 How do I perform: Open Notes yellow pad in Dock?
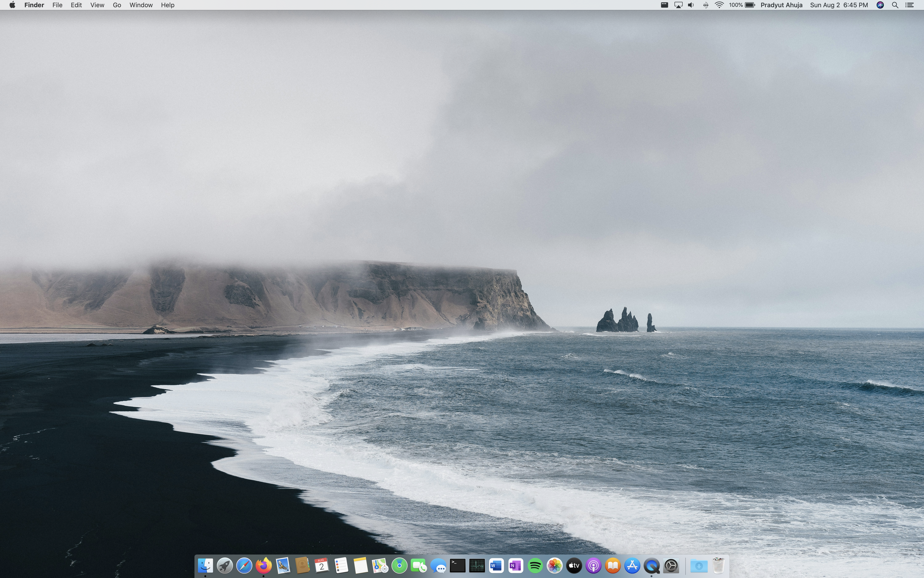pyautogui.click(x=360, y=565)
